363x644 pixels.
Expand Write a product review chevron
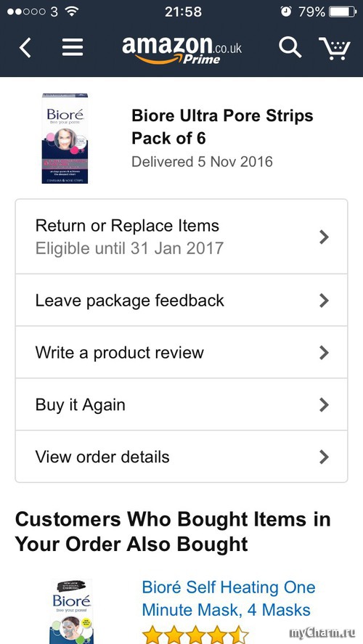pyautogui.click(x=324, y=352)
